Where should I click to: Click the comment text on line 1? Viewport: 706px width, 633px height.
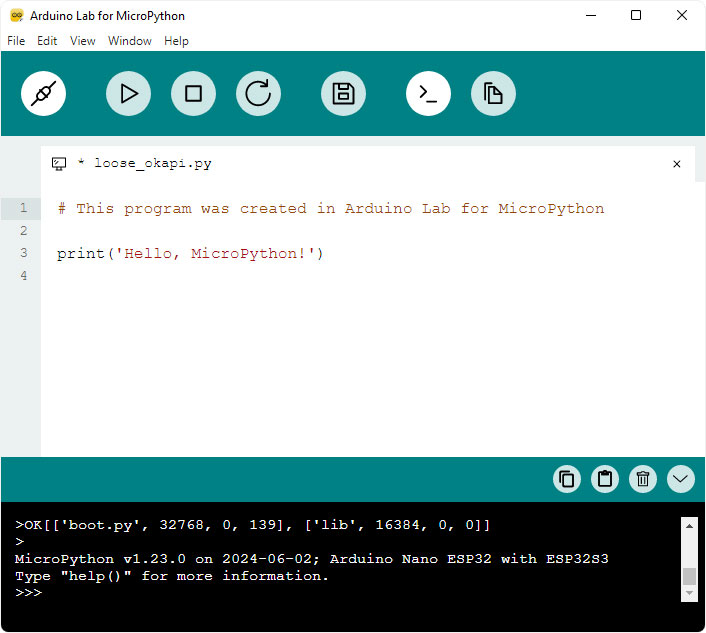tap(331, 208)
